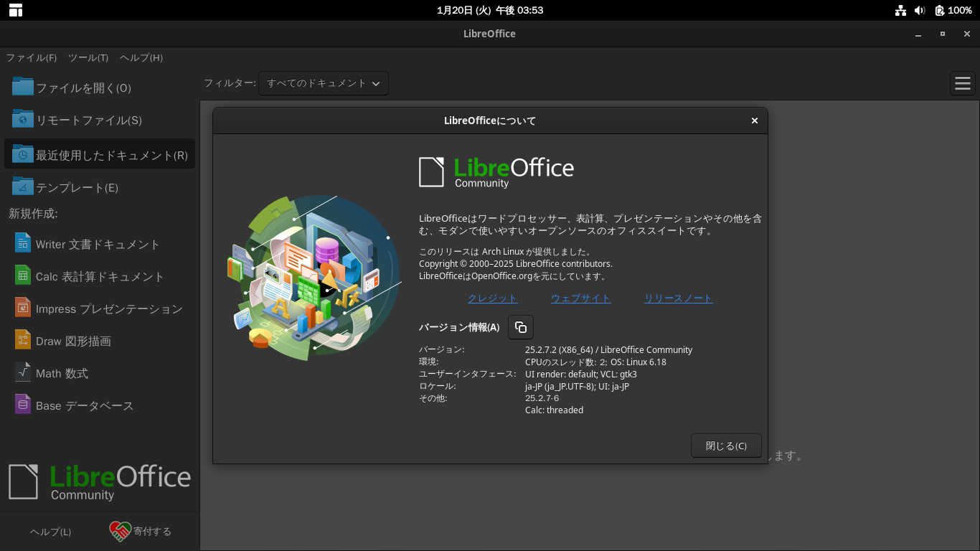Open the ファイル(F) menu

(x=32, y=58)
